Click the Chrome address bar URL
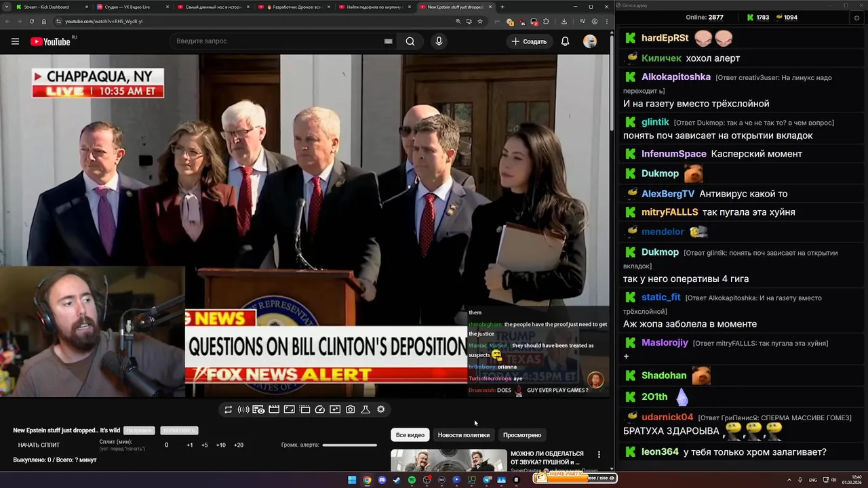Image resolution: width=868 pixels, height=488 pixels. [104, 21]
